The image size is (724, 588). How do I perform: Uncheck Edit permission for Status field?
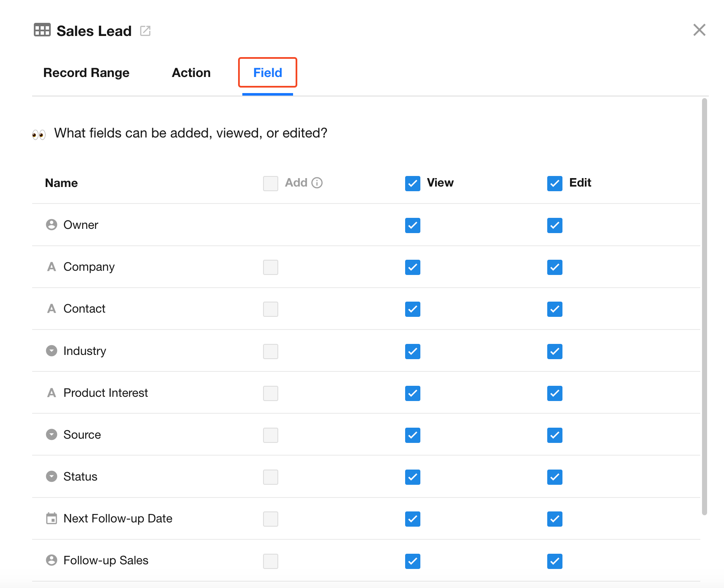pyautogui.click(x=555, y=477)
